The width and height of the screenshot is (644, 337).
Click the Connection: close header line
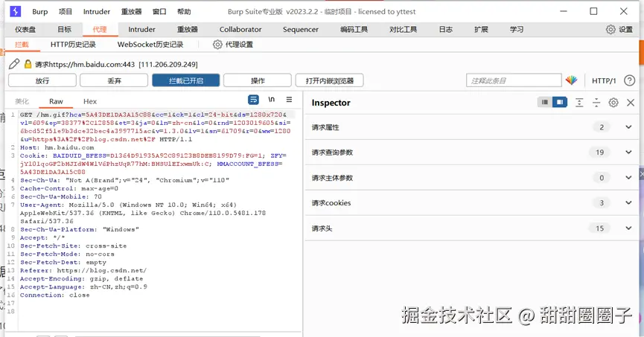point(54,295)
